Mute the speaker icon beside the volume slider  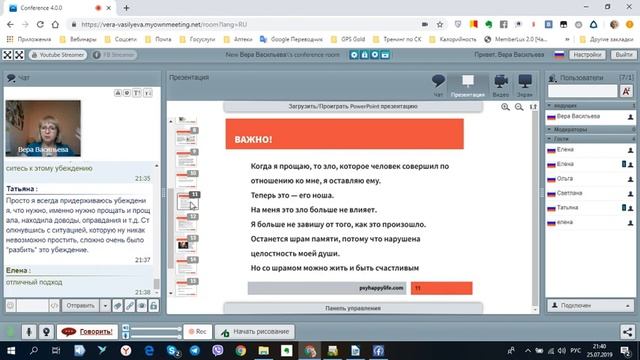[x=125, y=328]
